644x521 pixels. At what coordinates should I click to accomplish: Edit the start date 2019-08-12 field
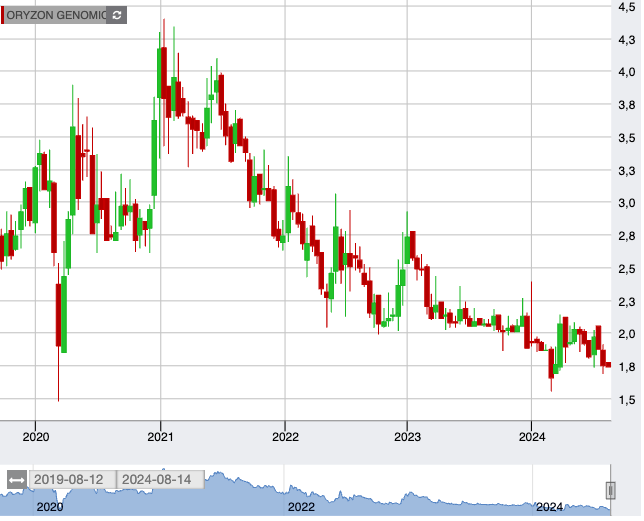click(x=72, y=480)
